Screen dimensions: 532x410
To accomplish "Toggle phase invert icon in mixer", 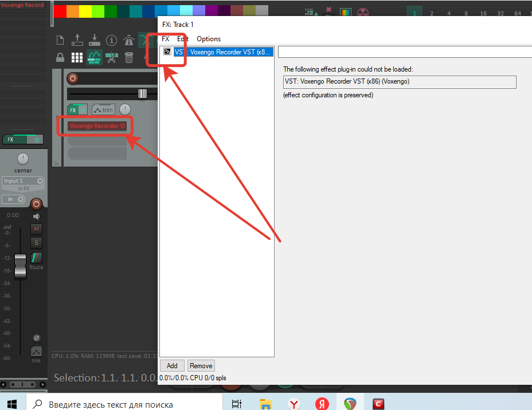I will point(37,338).
